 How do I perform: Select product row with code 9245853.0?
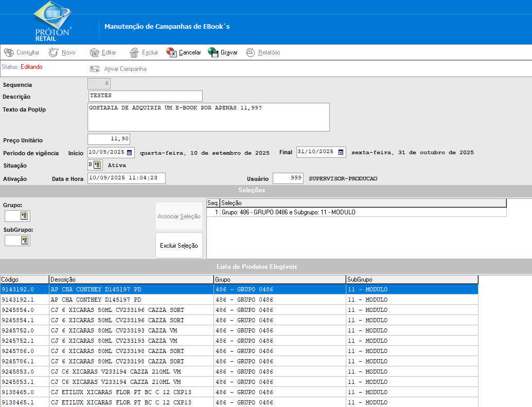pyautogui.click(x=239, y=372)
